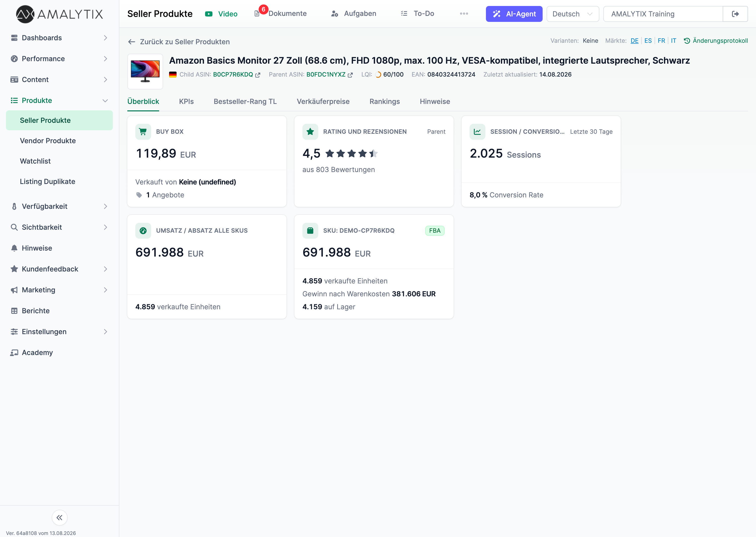Screen dimensions: 756x537
Task: Open the Bestseller-Rang TL tab
Action: tap(245, 101)
